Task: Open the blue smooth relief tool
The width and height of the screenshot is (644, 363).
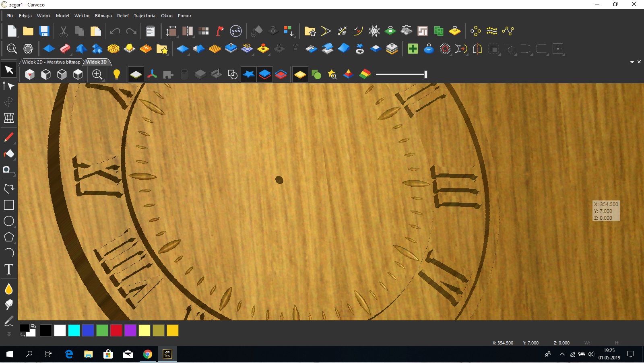Action: [x=429, y=49]
